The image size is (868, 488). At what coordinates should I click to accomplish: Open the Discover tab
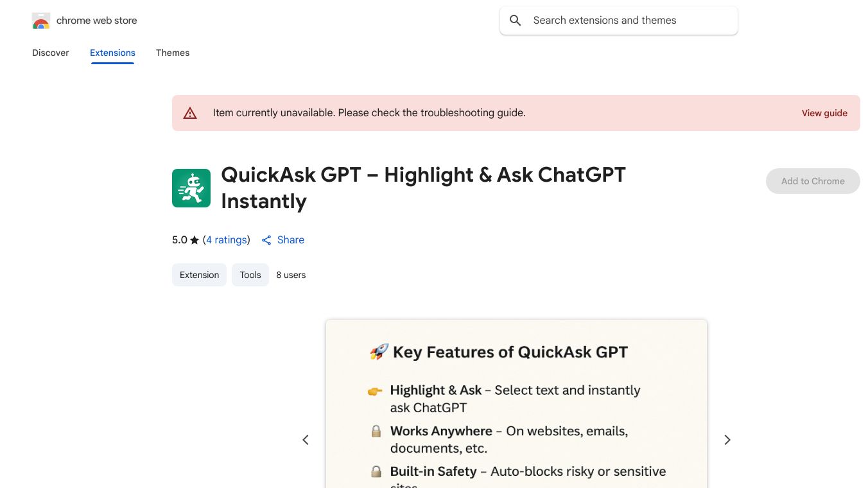click(51, 53)
